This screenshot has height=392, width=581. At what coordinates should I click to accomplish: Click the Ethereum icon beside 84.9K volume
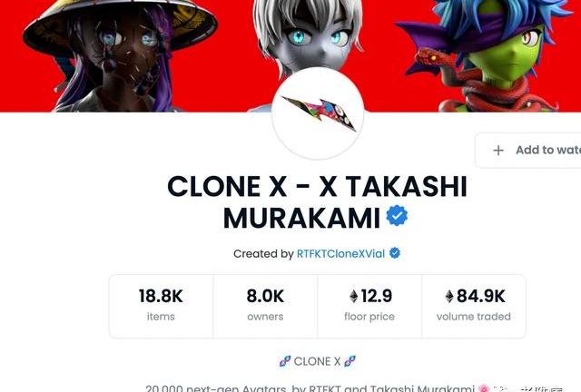pyautogui.click(x=449, y=296)
